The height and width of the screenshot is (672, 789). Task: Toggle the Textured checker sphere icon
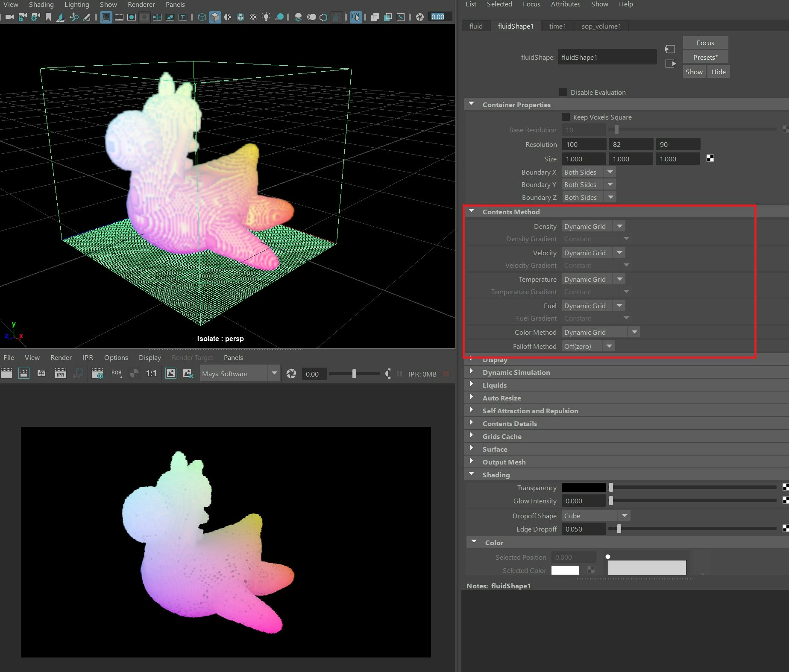click(253, 17)
